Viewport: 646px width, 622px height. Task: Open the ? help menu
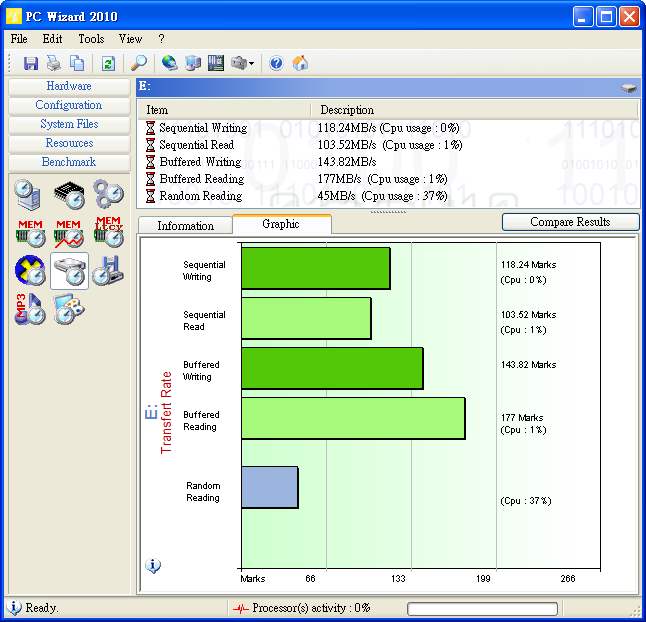[161, 39]
